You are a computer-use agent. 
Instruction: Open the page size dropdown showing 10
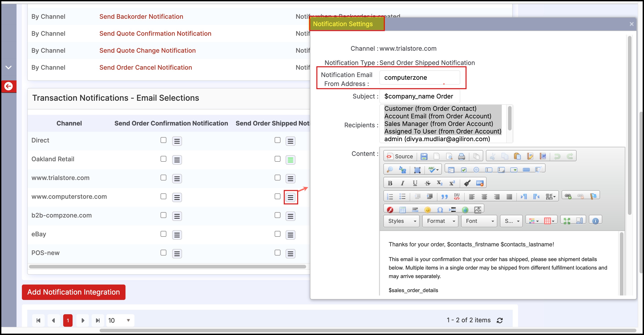coord(120,320)
